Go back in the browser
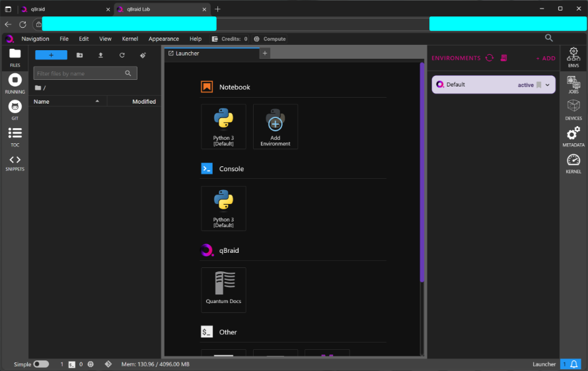The image size is (588, 371). (8, 24)
